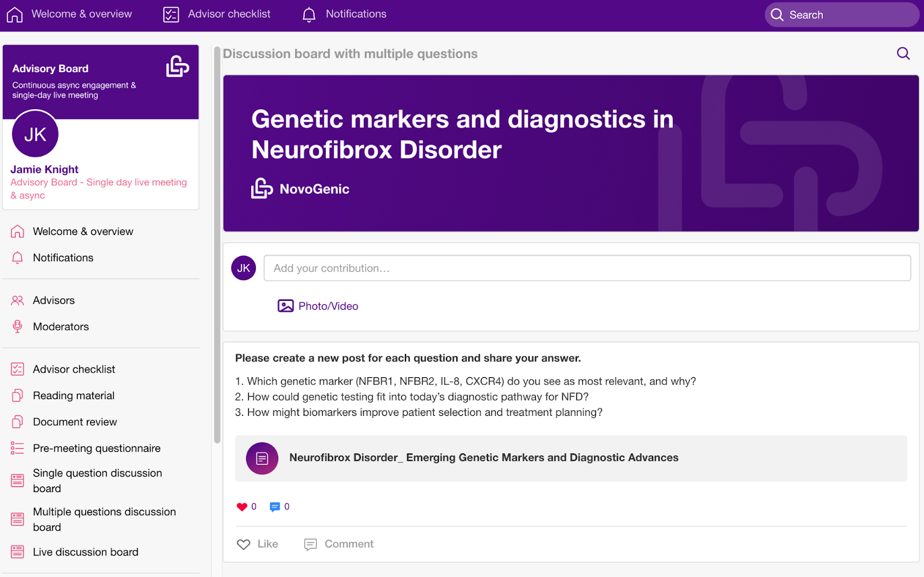
Task: Click the home icon in top navigation bar
Action: tap(15, 14)
